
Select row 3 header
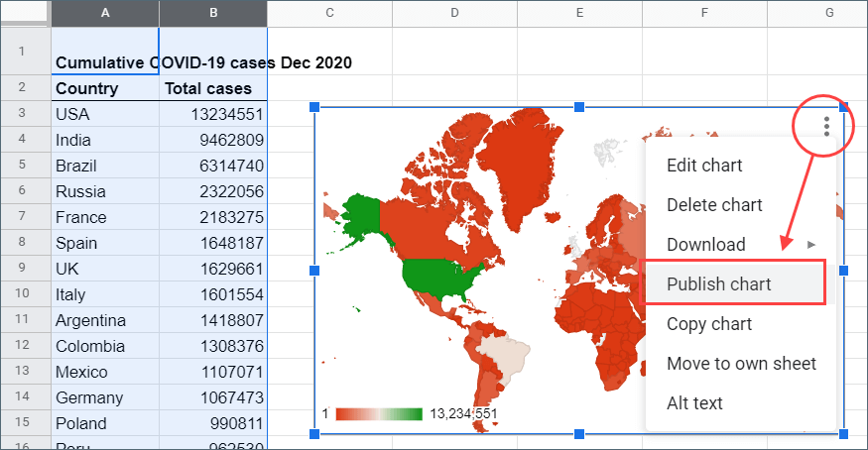tap(26, 113)
